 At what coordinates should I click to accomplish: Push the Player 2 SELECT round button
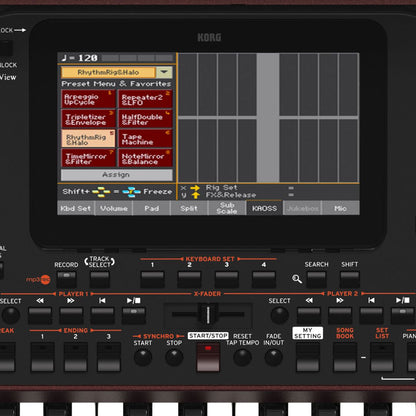(x=279, y=315)
